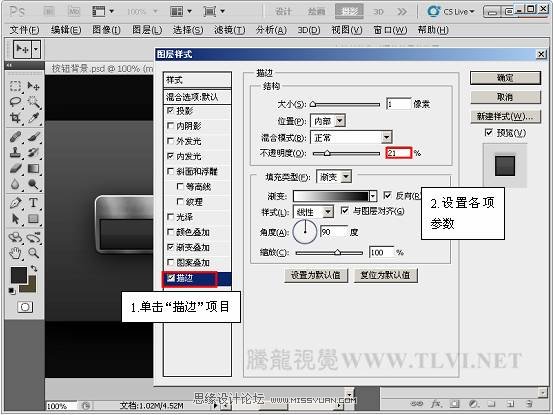Open 滤镜 Filter menu
The image size is (553, 415).
click(x=230, y=30)
